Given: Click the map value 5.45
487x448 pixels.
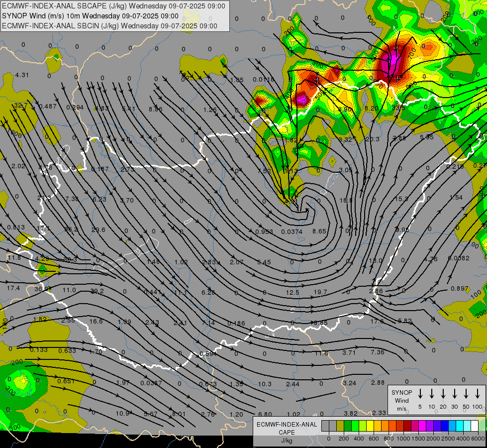Looking at the screenshot, I should pos(264,262).
